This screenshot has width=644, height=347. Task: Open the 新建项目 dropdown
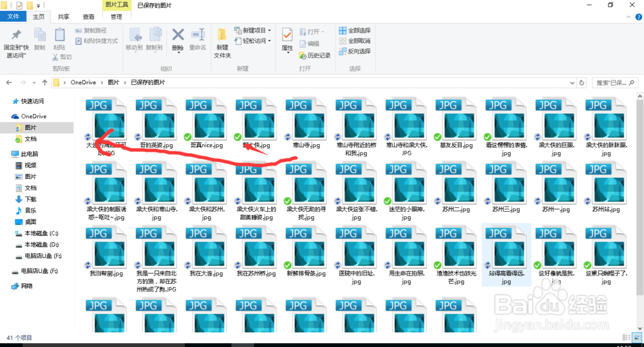pos(252,30)
